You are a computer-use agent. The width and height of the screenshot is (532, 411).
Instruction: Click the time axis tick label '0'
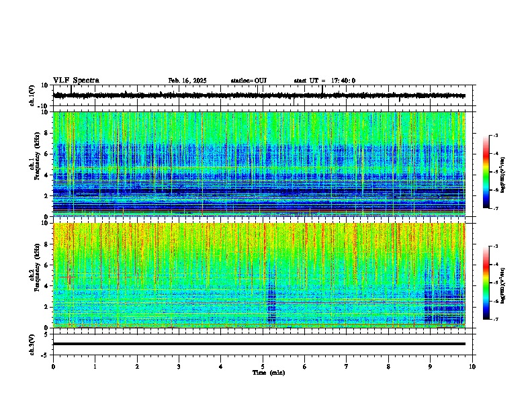[53, 366]
